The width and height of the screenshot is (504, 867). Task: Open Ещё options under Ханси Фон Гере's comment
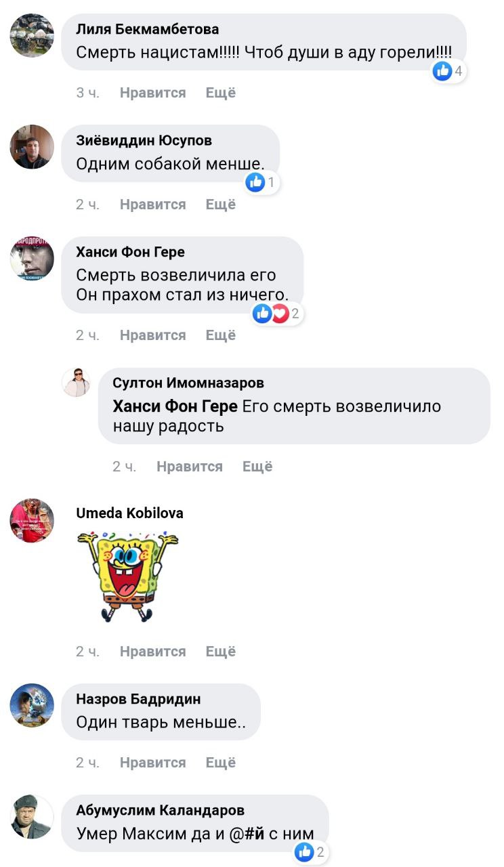[221, 335]
